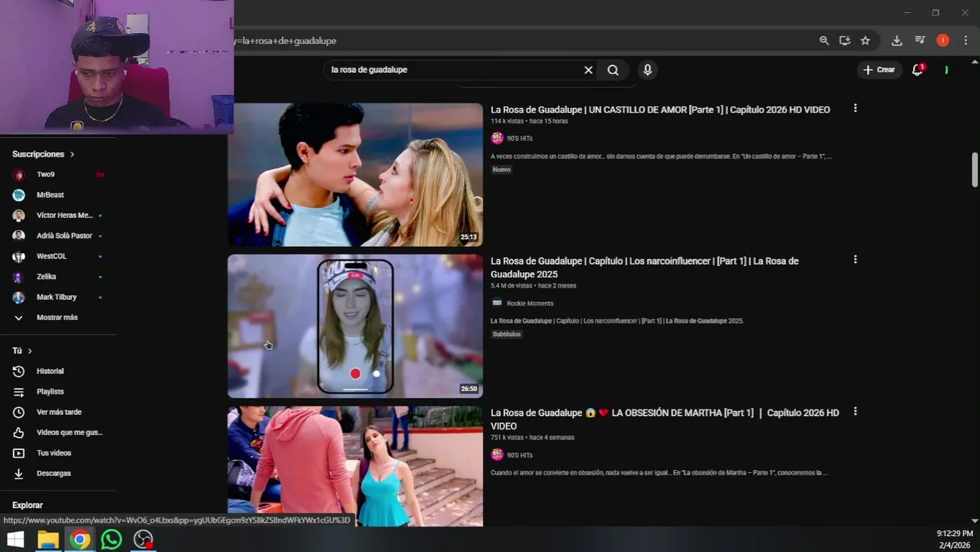Click the Nuevo badge
The image size is (980, 552).
(x=502, y=169)
